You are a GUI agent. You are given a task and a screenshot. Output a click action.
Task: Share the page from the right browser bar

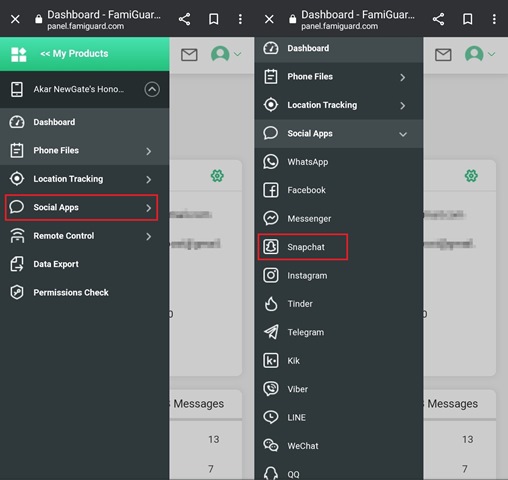438,19
